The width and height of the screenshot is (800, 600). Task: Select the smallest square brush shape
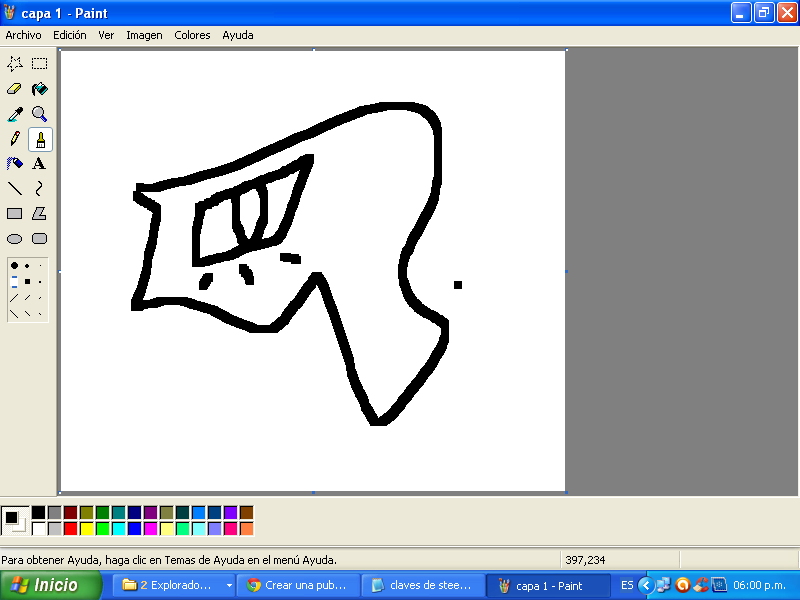pos(40,282)
